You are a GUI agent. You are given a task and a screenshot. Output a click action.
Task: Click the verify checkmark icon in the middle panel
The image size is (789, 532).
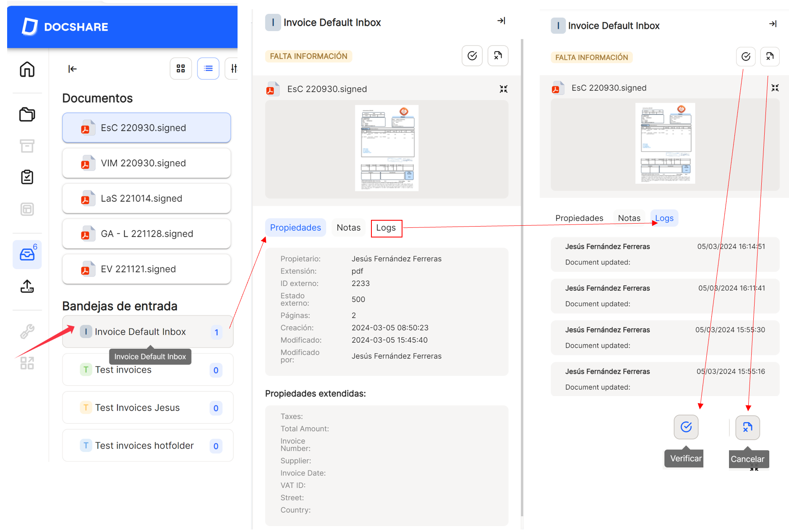[x=472, y=56]
